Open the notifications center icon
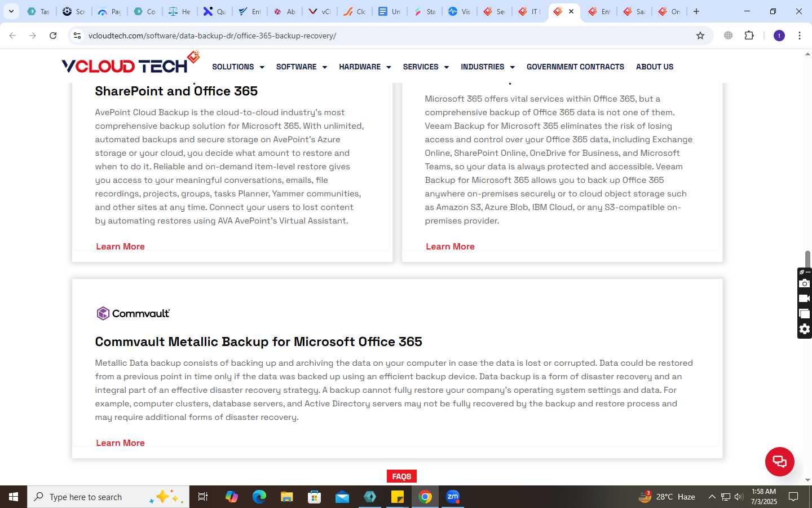Image resolution: width=812 pixels, height=508 pixels. pos(793,497)
